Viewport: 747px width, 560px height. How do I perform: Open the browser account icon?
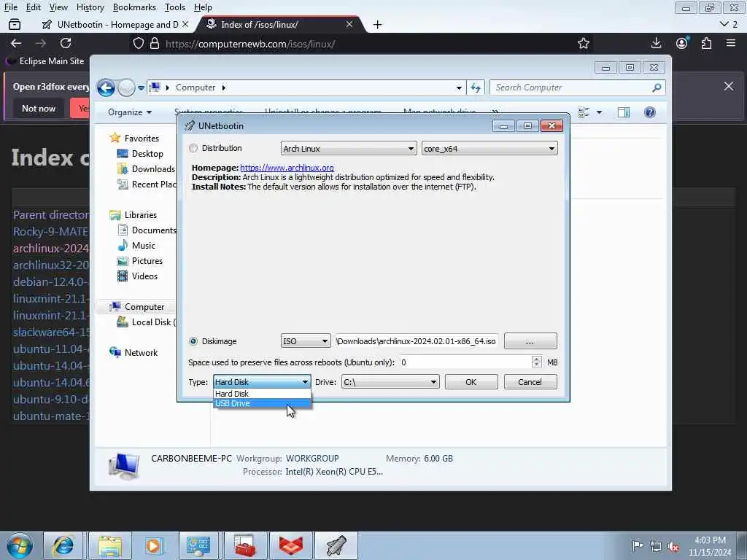coord(682,43)
